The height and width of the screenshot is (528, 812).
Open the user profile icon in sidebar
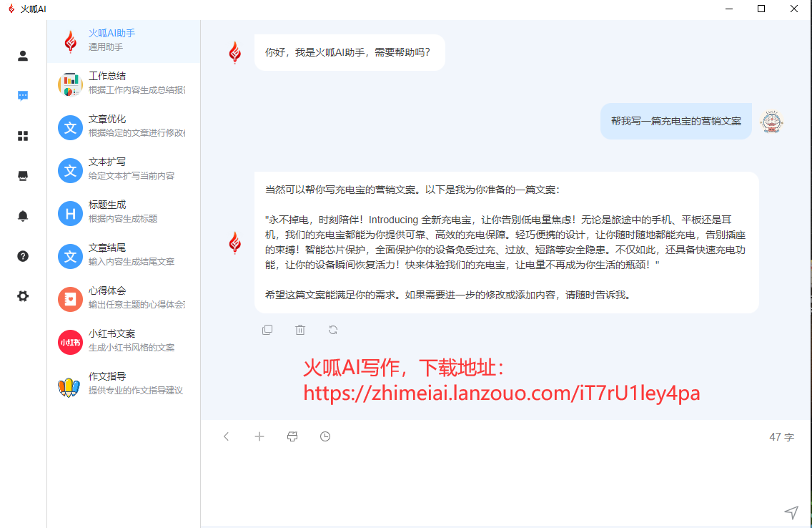(x=23, y=56)
